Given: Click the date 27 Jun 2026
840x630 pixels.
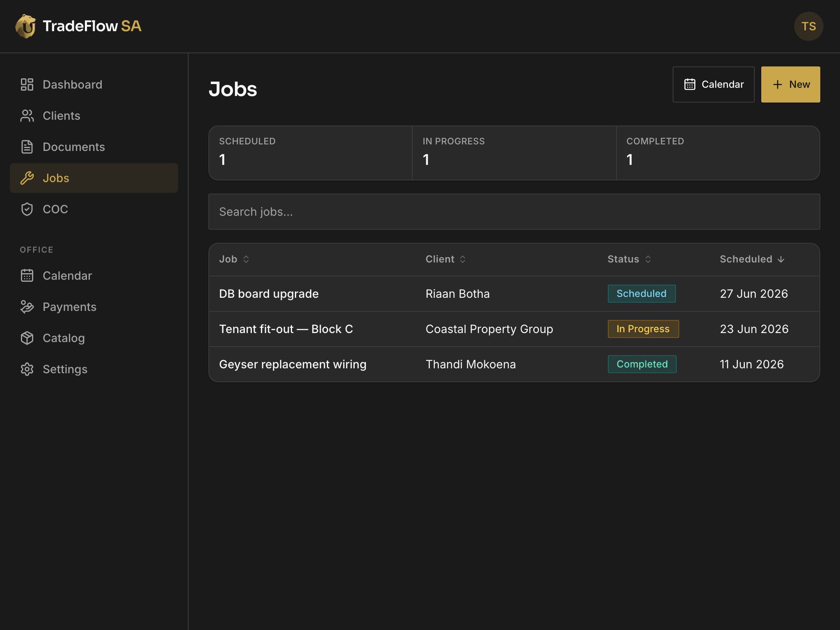Looking at the screenshot, I should [754, 294].
